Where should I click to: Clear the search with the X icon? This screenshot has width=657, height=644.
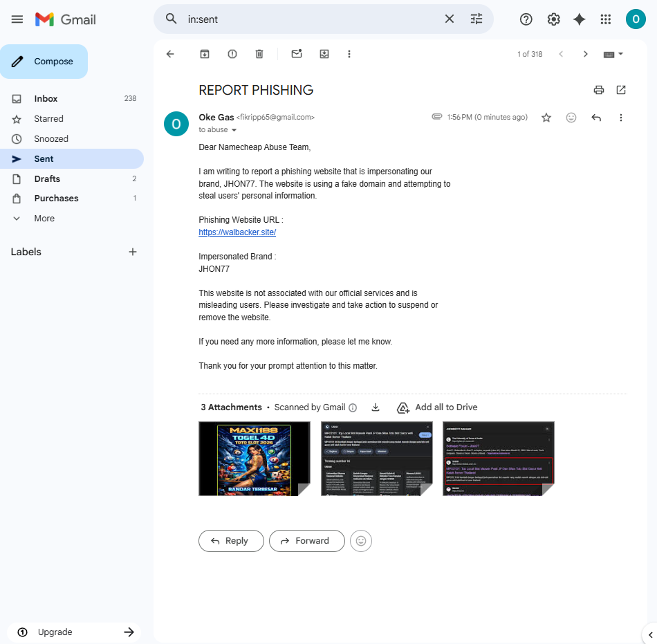pyautogui.click(x=449, y=19)
